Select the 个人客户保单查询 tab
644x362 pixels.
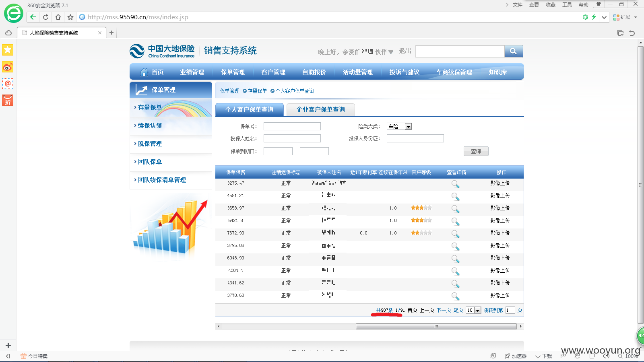[250, 109]
